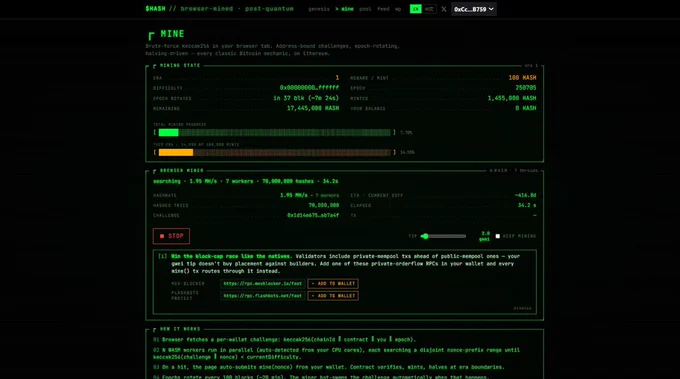
Task: Switch language to Chinese
Action: [429, 9]
